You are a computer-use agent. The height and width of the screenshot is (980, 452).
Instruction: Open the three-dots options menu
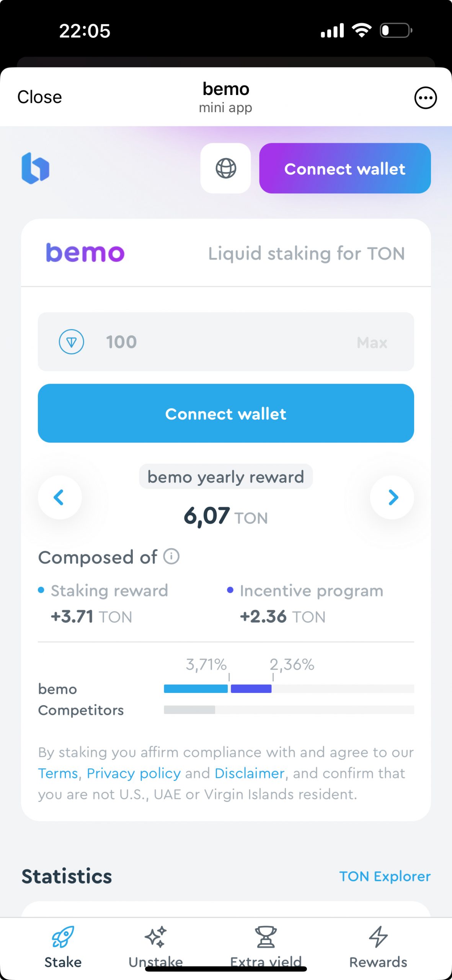point(425,98)
